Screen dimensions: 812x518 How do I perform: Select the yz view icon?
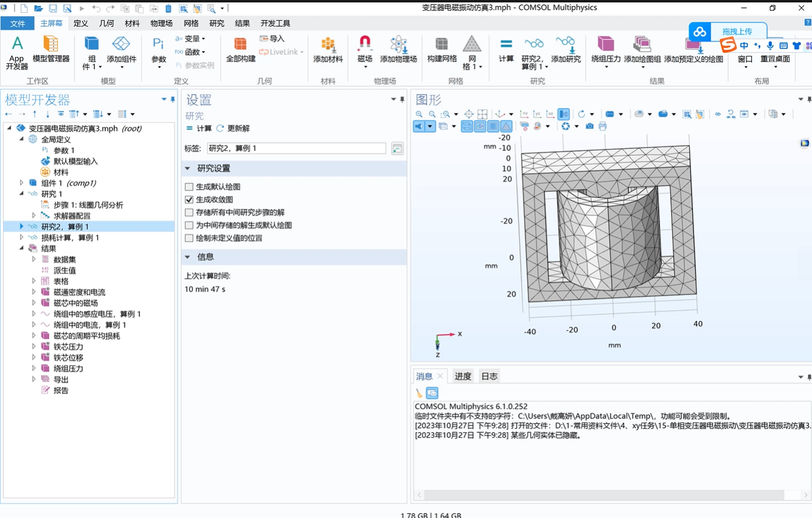pyautogui.click(x=537, y=114)
